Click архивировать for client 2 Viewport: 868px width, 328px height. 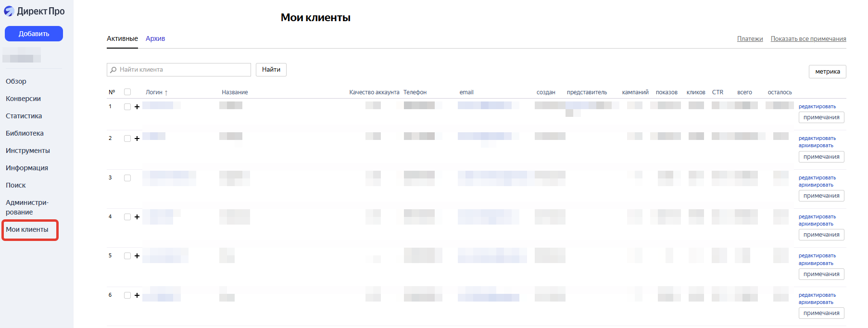(816, 146)
